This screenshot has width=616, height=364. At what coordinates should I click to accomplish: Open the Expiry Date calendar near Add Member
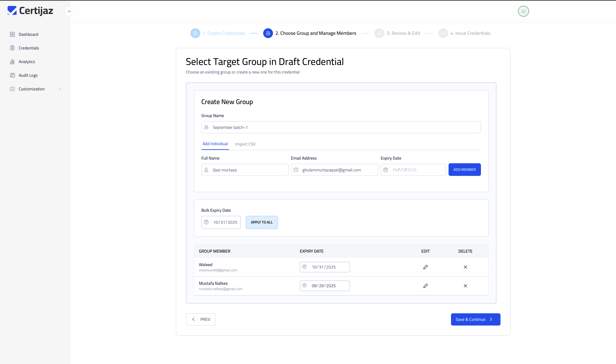coord(386,170)
